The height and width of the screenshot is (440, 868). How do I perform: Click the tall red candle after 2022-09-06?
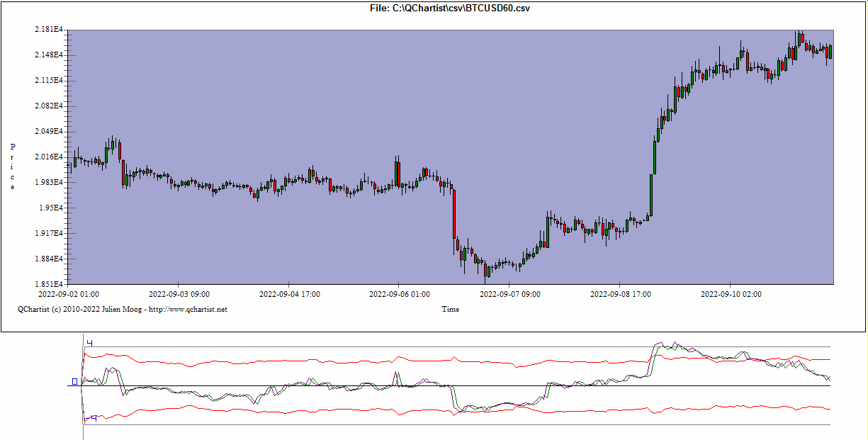click(x=453, y=214)
